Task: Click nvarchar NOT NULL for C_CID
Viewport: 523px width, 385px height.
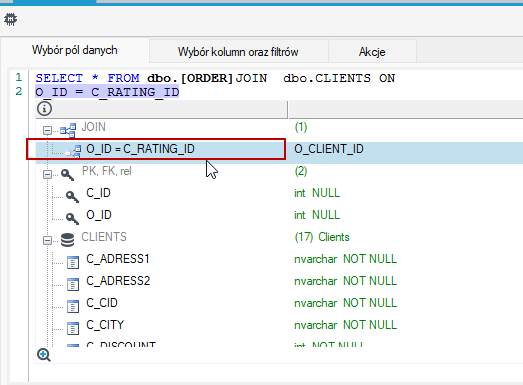Action: pyautogui.click(x=346, y=303)
